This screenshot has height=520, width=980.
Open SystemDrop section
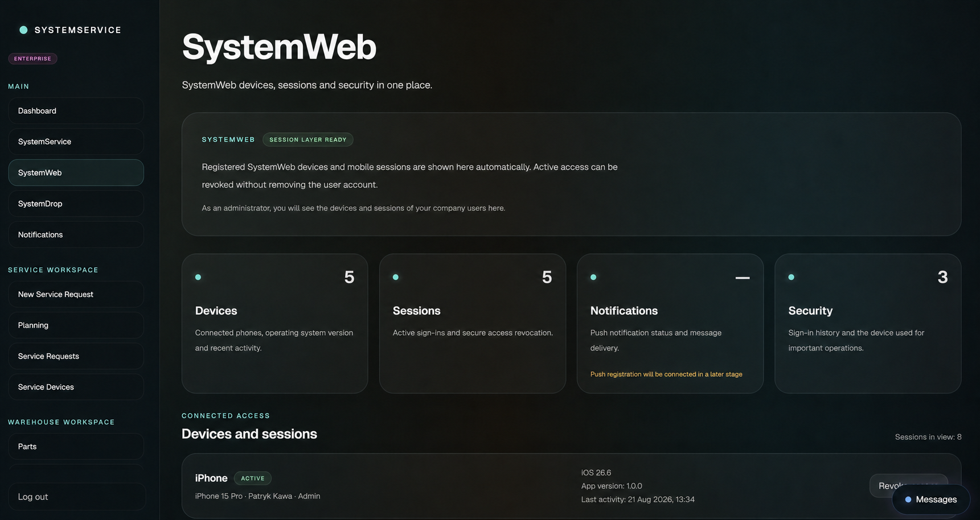76,204
